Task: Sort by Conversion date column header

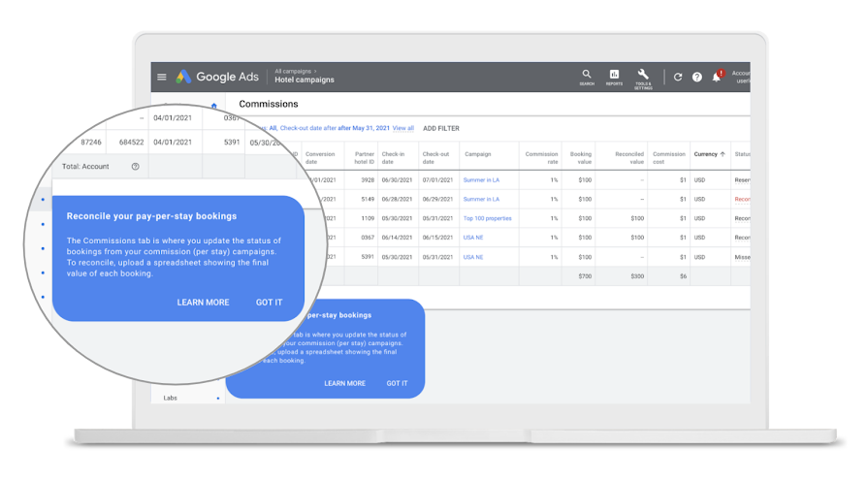Action: [320, 158]
